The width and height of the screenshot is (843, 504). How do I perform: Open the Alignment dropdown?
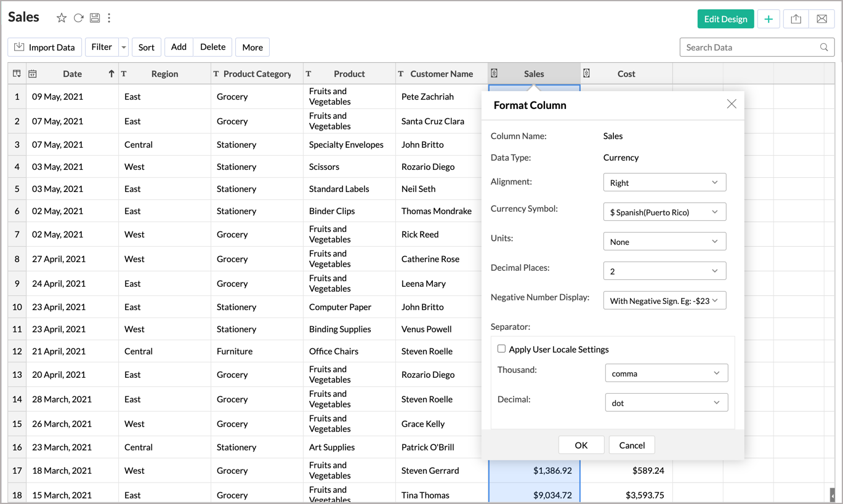tap(664, 183)
